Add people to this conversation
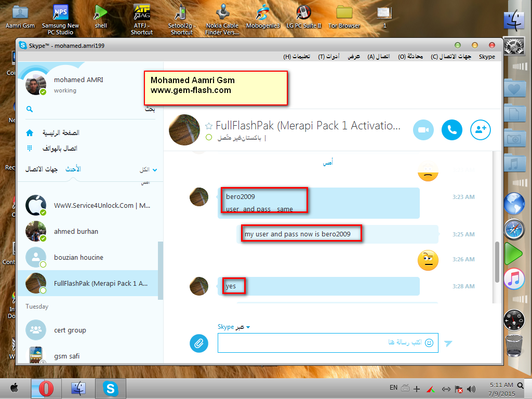This screenshot has height=399, width=532. [x=481, y=130]
